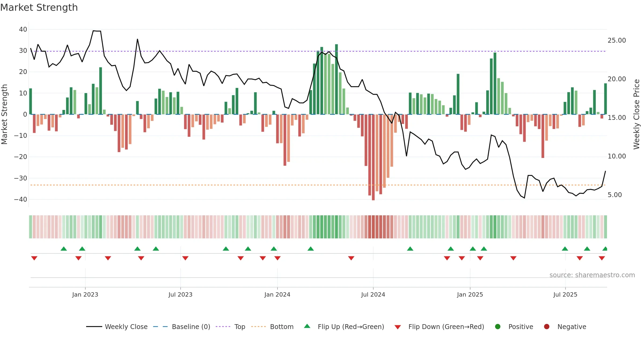Toggle the Flip Up (Red→Green) legend entry

[344, 327]
